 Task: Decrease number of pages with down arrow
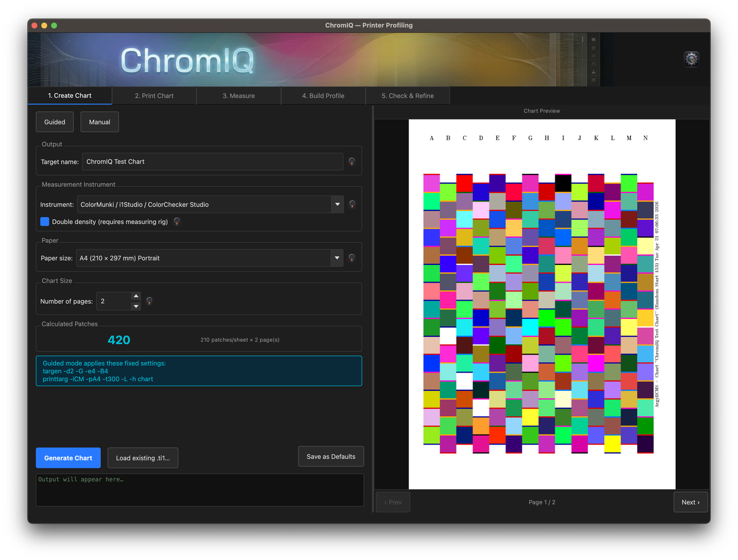(x=137, y=306)
